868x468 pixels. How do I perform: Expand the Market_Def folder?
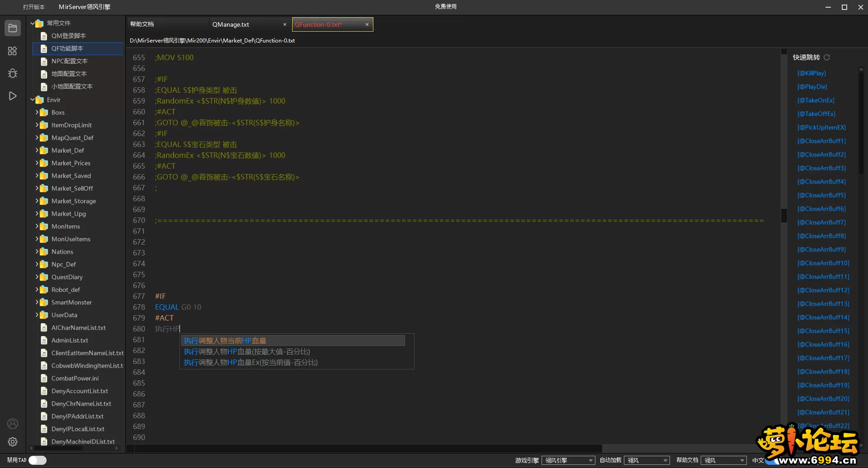pos(37,151)
